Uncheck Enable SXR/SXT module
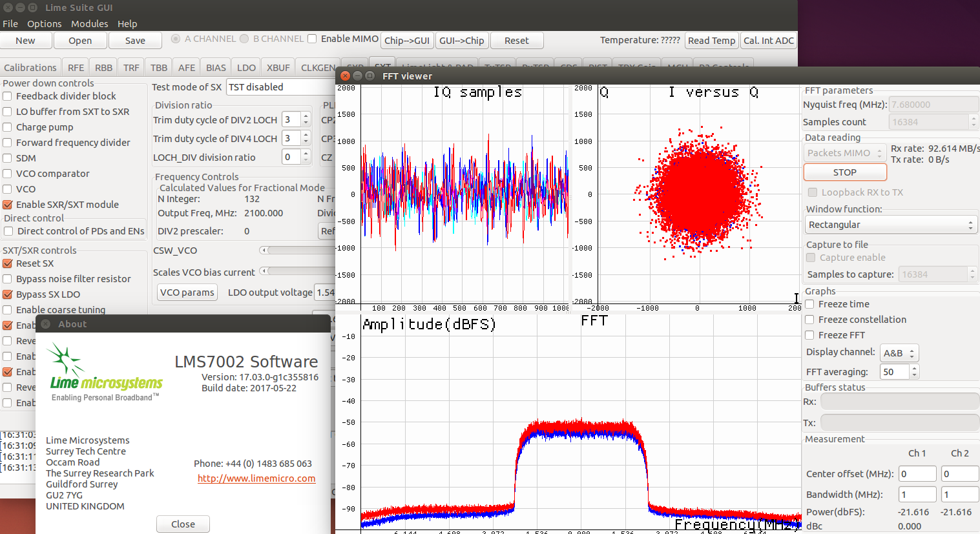The width and height of the screenshot is (980, 534). tap(8, 205)
